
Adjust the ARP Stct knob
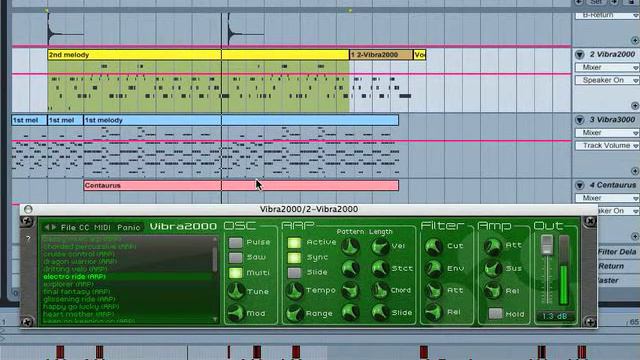[380, 268]
